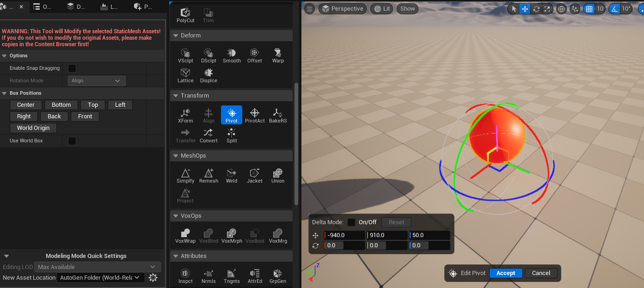Choose the Simplify mesh tool
The image size is (644, 288).
pyautogui.click(x=185, y=176)
